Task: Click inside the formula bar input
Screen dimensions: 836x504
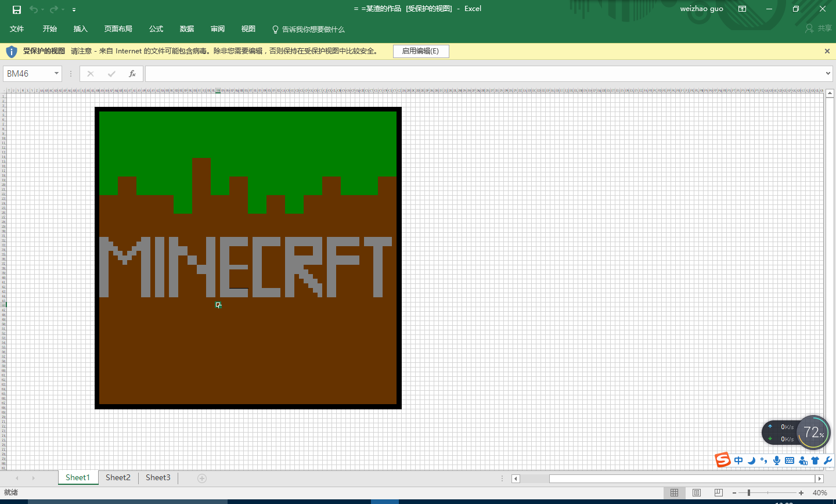Action: point(485,74)
